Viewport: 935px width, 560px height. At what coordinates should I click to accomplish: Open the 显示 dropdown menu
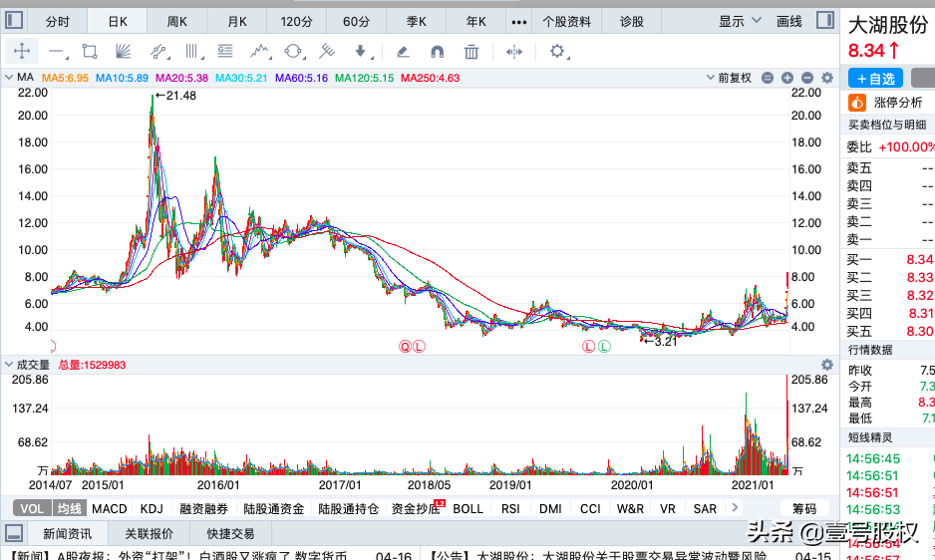740,22
